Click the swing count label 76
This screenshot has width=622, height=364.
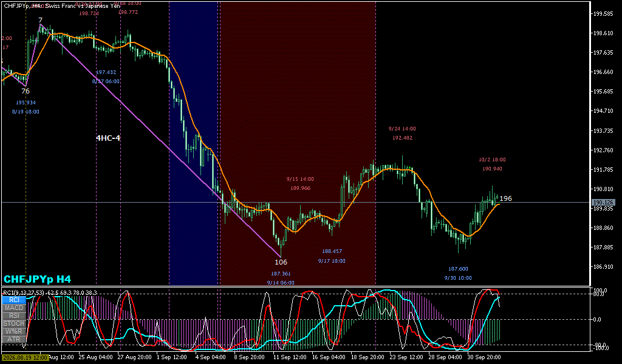point(26,91)
